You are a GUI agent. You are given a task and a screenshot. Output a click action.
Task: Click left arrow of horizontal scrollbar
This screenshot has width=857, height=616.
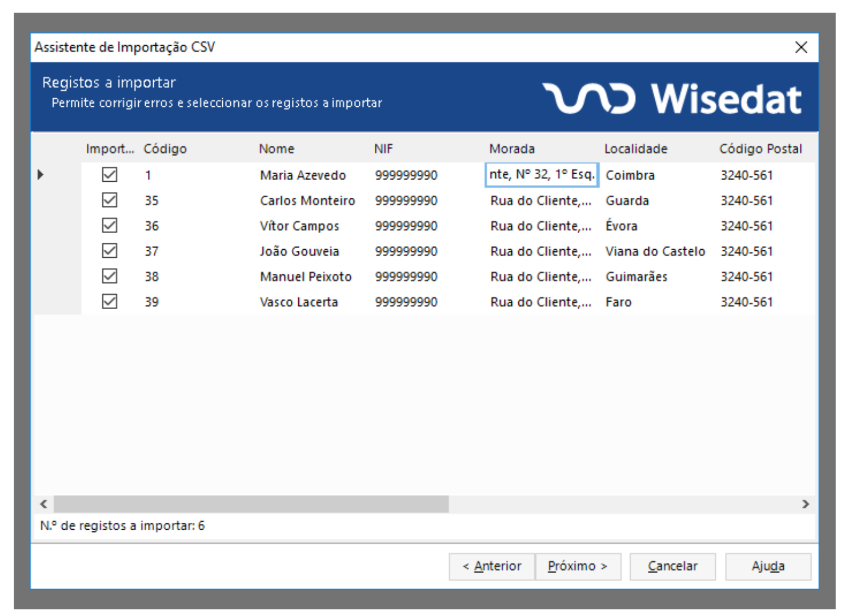point(44,504)
